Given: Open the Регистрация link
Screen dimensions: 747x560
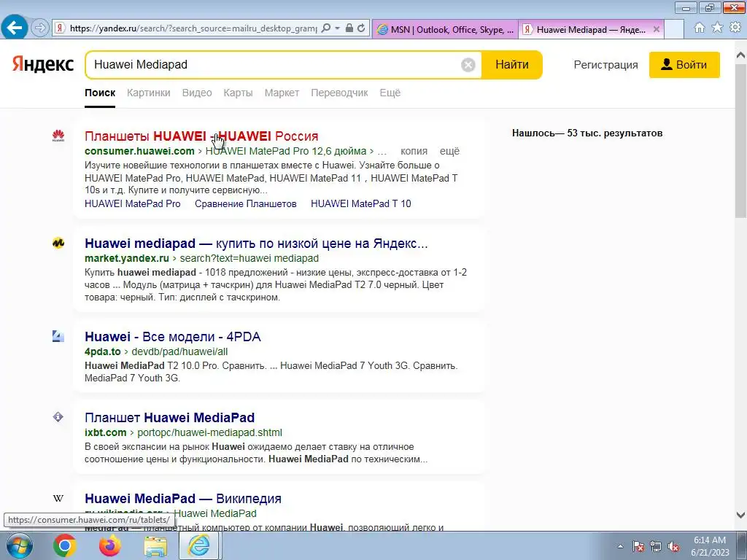Looking at the screenshot, I should [x=605, y=65].
